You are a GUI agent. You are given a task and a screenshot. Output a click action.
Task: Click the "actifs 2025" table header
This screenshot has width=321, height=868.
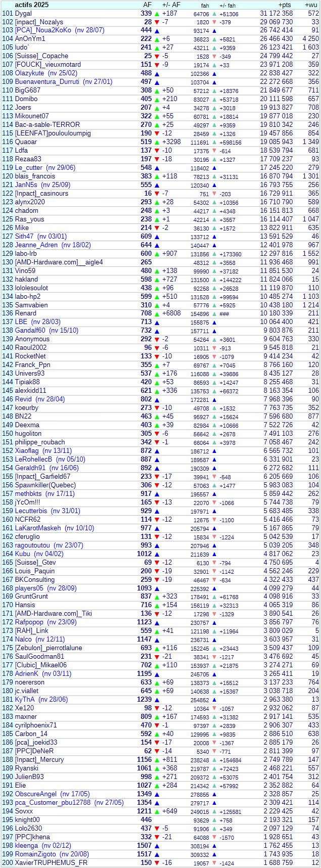[32, 5]
